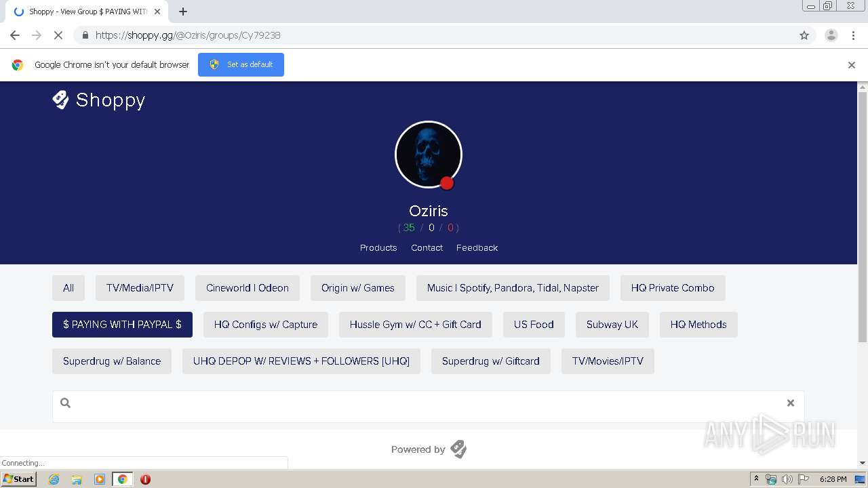The height and width of the screenshot is (488, 868).
Task: Select the $ PAYING WITH PAYPAL $ category
Action: point(122,325)
